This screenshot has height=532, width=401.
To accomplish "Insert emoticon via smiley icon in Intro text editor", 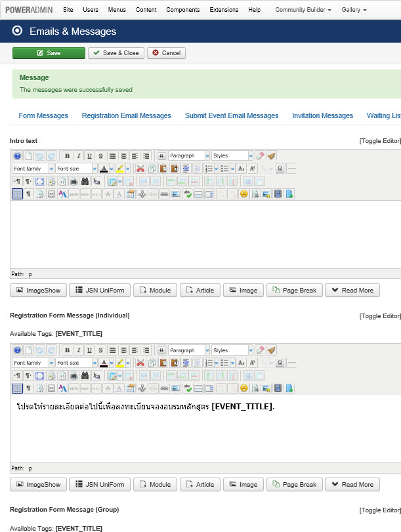I will pos(243,194).
